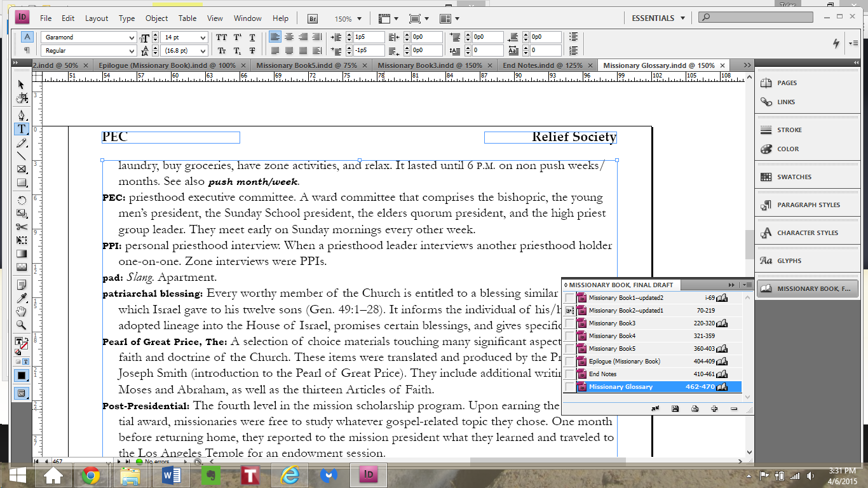Tick the box beside Missionary Book5
Image resolution: width=868 pixels, height=488 pixels.
[x=569, y=349]
